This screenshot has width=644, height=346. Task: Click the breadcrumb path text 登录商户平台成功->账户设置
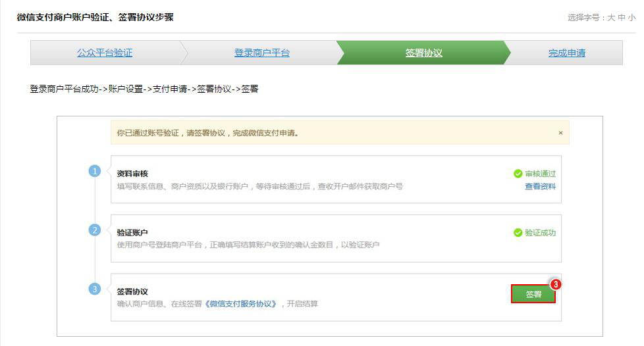point(86,89)
